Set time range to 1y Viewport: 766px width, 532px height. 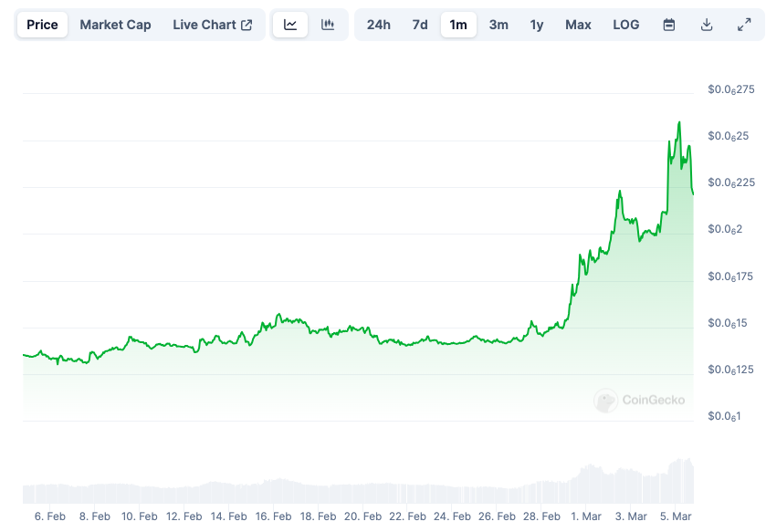pyautogui.click(x=537, y=25)
